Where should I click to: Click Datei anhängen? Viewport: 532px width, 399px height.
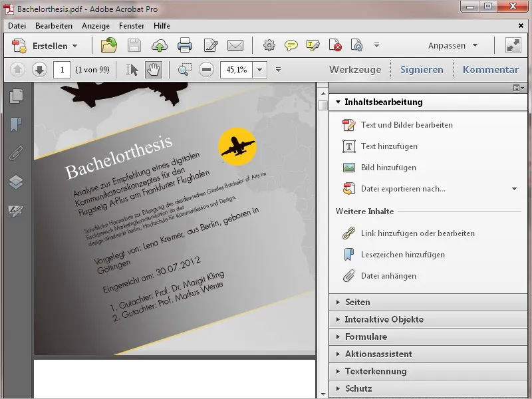379,276
